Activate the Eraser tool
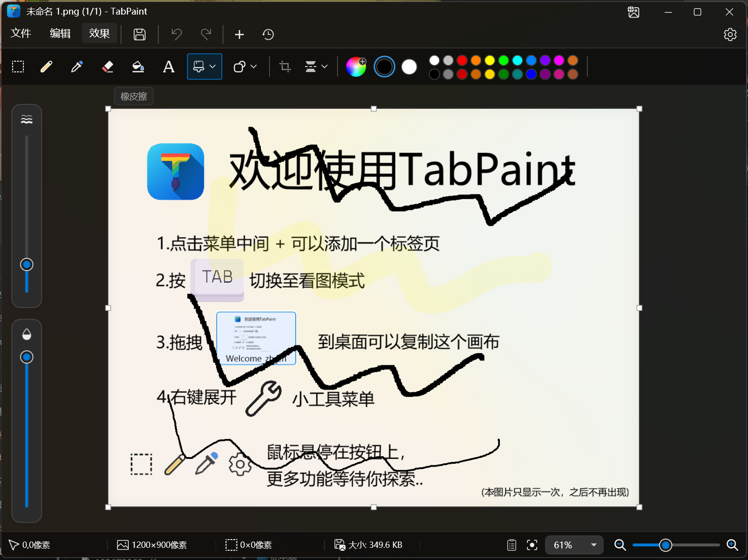Screen dimensions: 748x560 click(x=107, y=67)
